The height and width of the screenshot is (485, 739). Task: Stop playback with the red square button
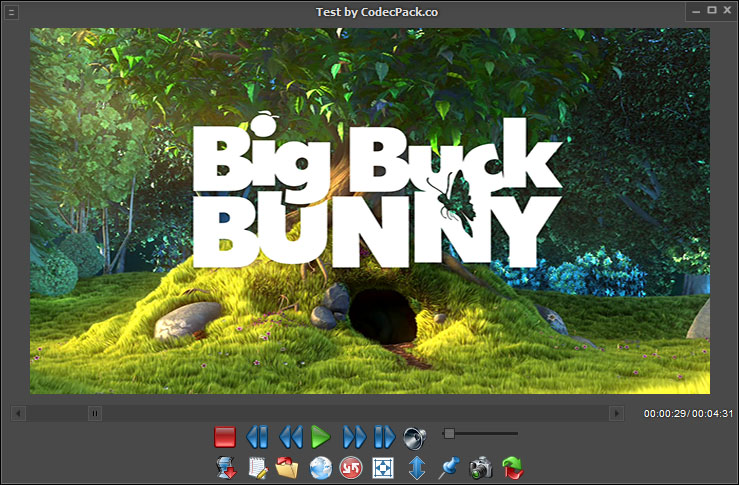tap(225, 437)
